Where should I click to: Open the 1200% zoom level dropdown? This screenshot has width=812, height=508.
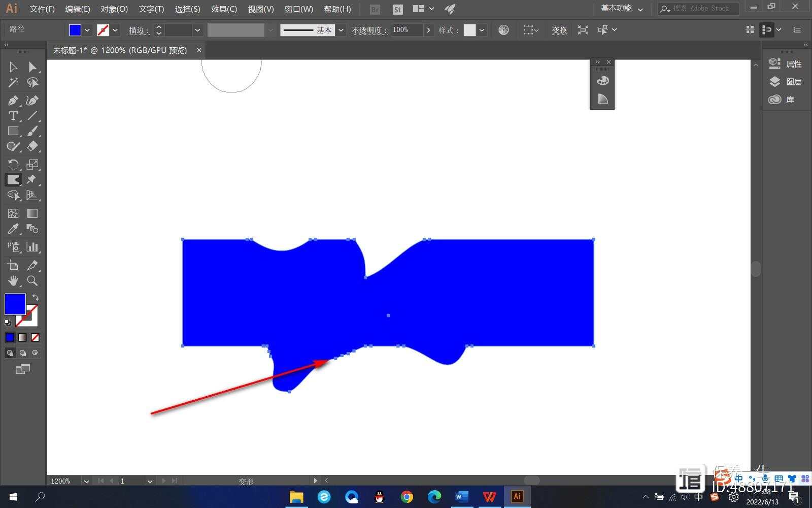tap(86, 481)
